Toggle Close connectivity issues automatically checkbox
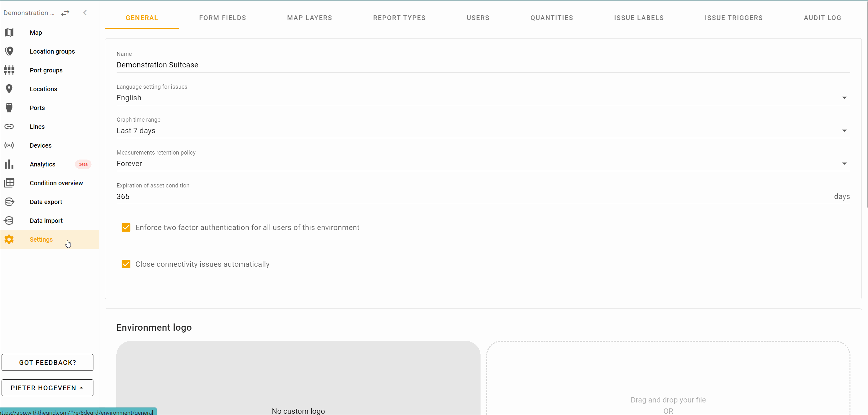The image size is (868, 415). [x=126, y=264]
